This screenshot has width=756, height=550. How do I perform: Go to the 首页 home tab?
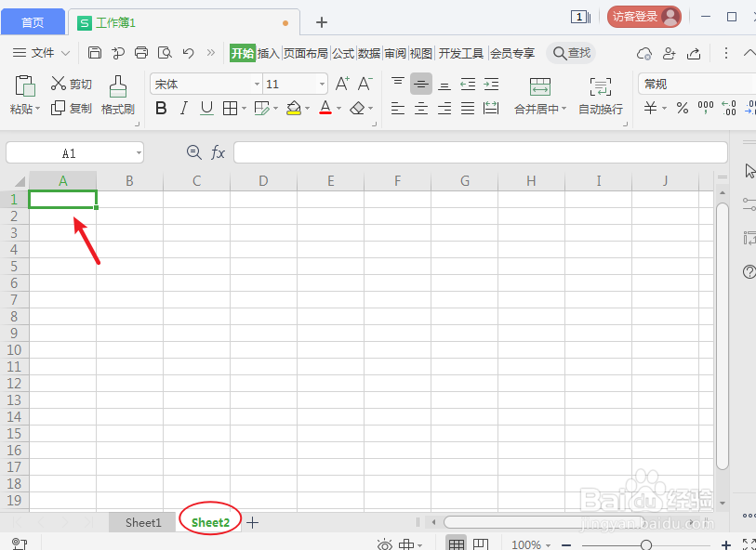33,22
